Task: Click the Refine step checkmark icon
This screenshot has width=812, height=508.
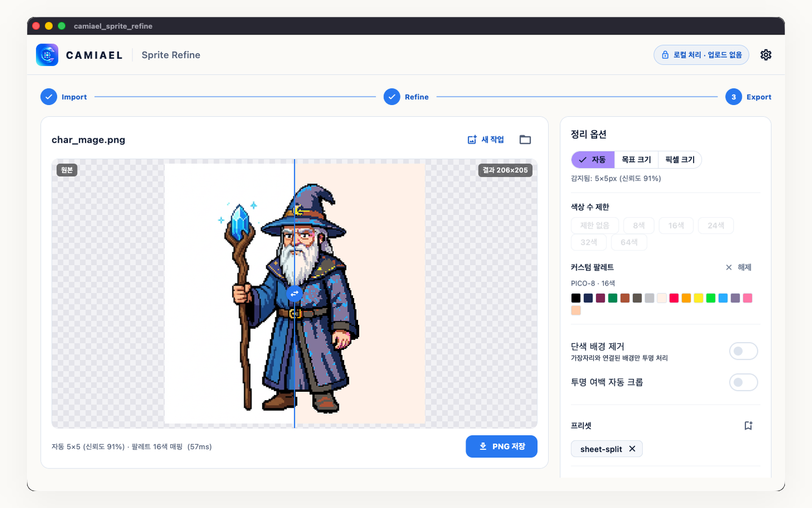Action: 392,97
